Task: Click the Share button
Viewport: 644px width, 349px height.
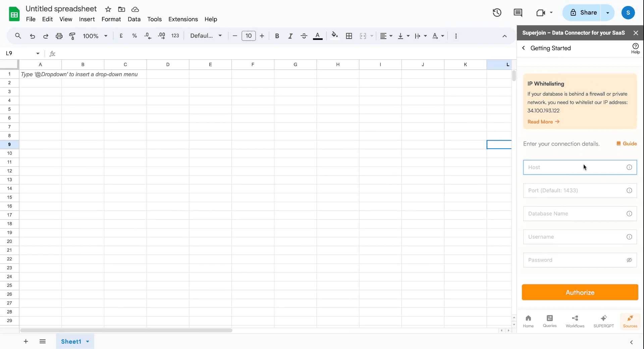Action: 583,13
